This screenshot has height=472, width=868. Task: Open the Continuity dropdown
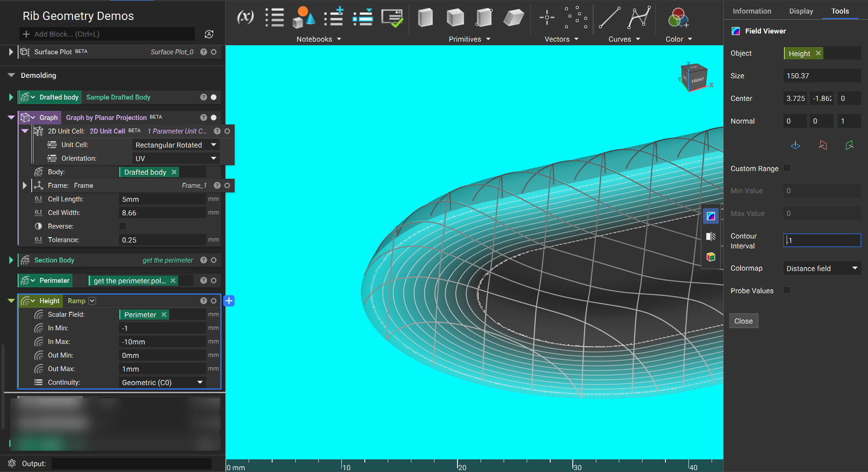(163, 382)
